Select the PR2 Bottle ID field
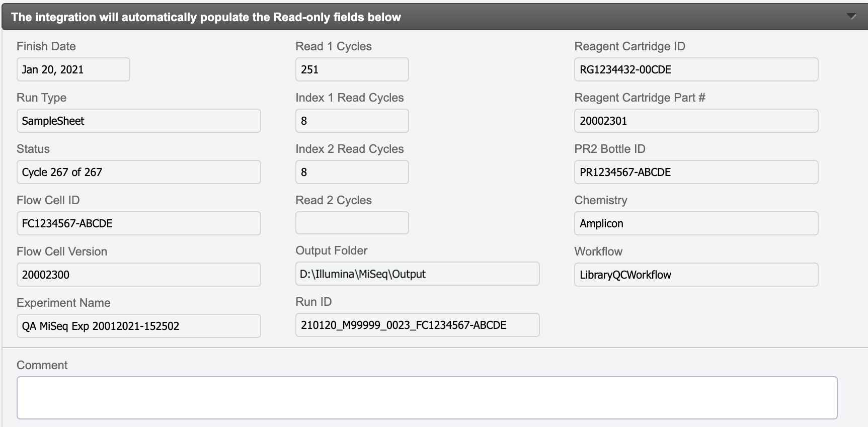This screenshot has width=868, height=427. (696, 172)
